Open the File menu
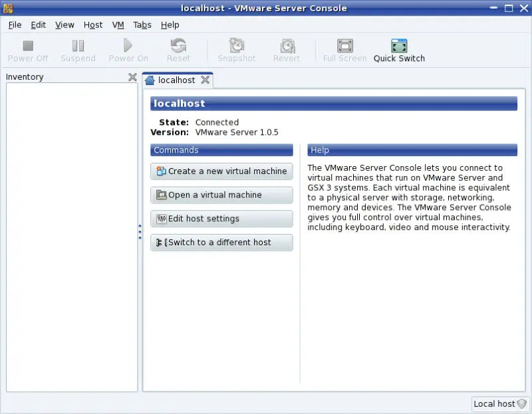The height and width of the screenshot is (414, 532). pos(15,25)
